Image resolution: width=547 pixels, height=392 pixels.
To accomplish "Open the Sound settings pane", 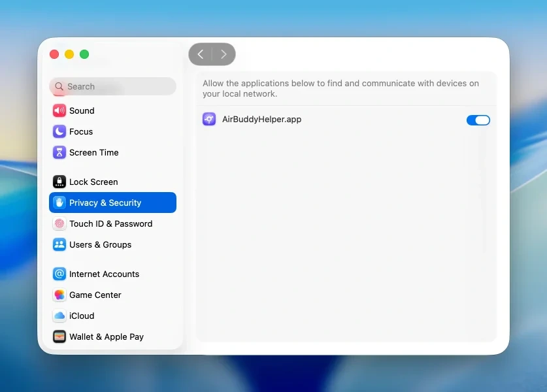I will (x=112, y=110).
